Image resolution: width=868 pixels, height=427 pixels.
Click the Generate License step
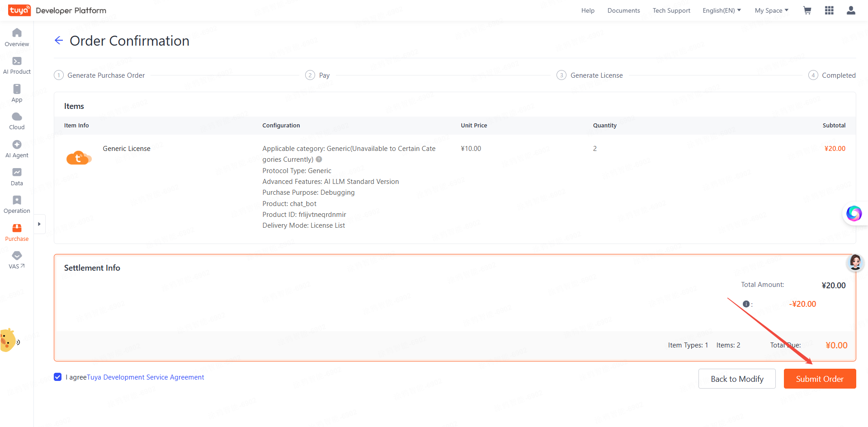coord(590,75)
